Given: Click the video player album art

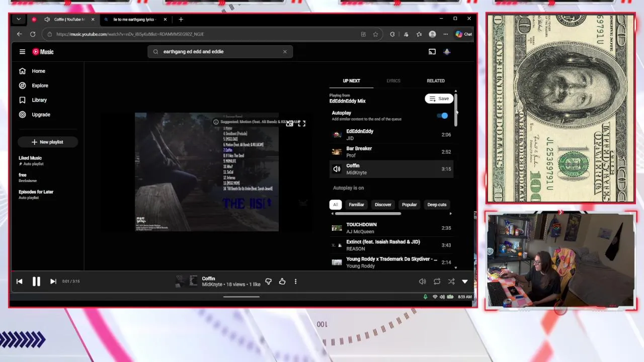Looking at the screenshot, I should 206,172.
